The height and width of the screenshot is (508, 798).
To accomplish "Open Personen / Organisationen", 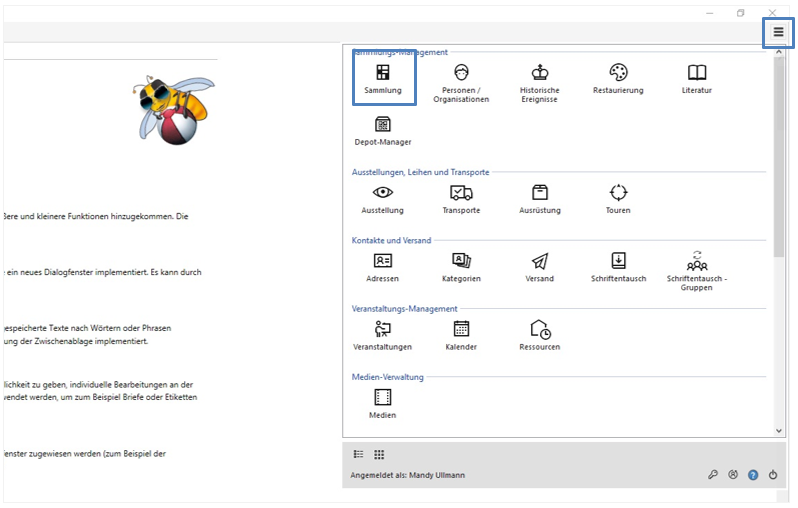I will 461,80.
